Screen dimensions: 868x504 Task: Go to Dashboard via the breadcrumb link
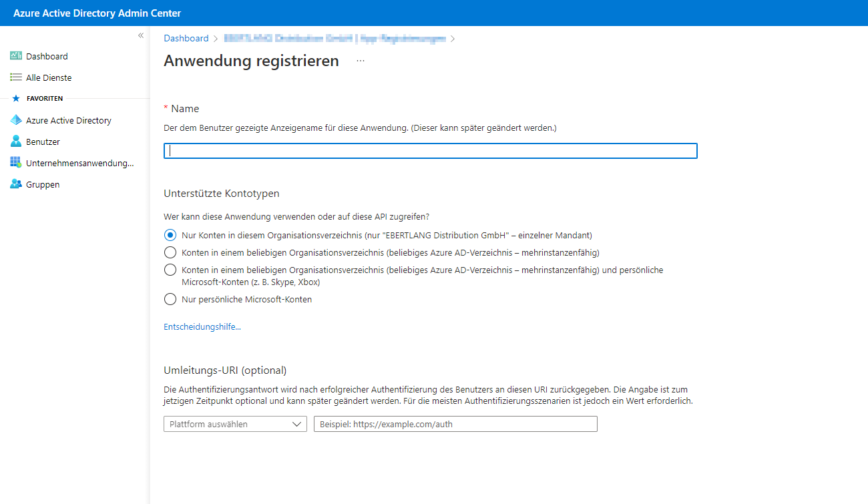186,38
